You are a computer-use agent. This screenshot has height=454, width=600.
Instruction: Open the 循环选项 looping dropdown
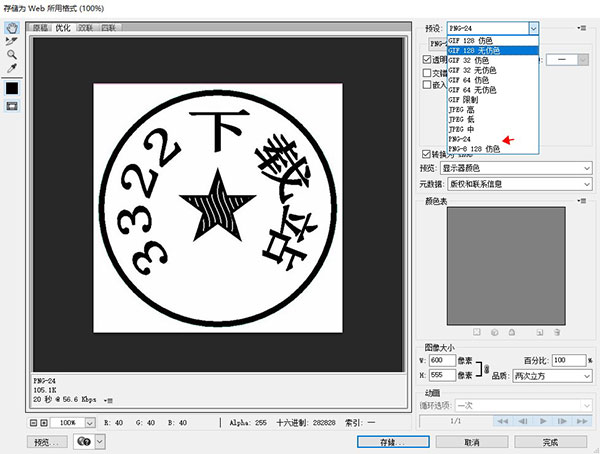[x=523, y=405]
